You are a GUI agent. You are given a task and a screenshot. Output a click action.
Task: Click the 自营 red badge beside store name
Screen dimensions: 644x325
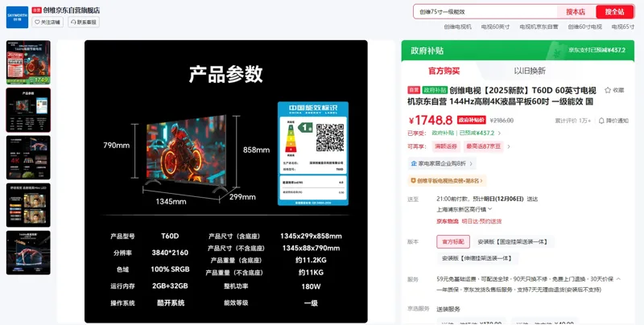36,10
